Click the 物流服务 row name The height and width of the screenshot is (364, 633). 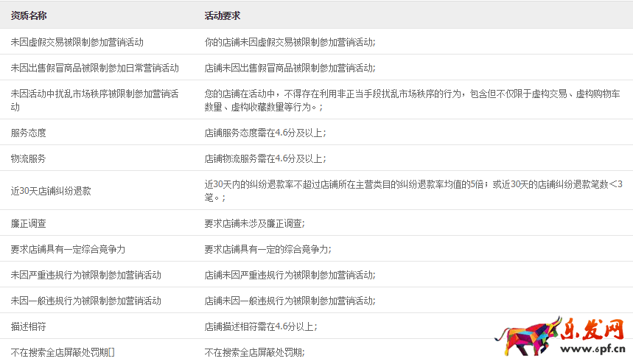click(x=29, y=158)
